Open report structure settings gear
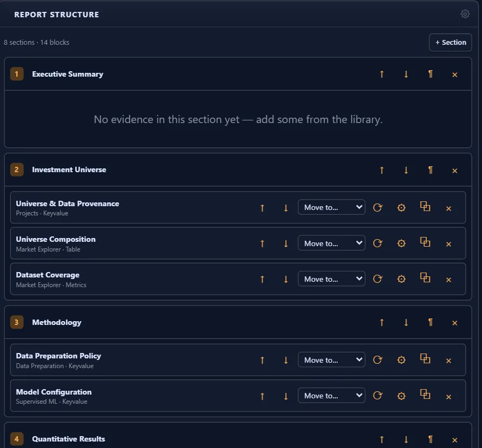 click(x=465, y=14)
